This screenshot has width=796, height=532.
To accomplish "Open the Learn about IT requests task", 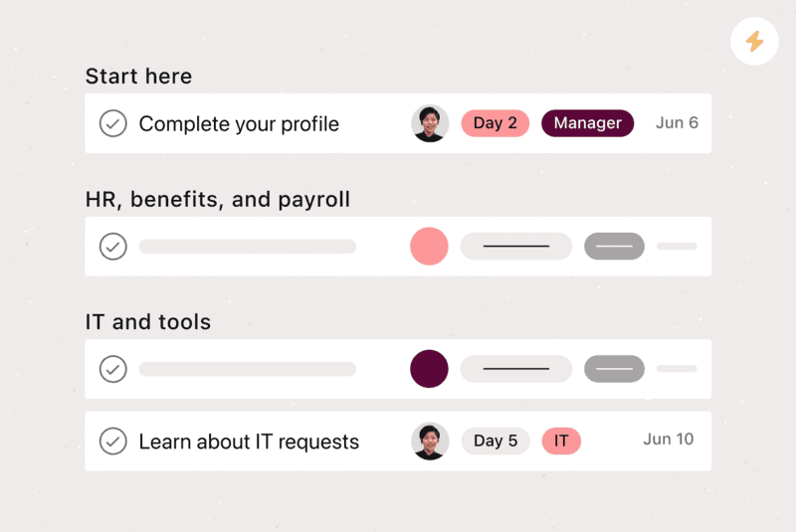I will [x=249, y=442].
